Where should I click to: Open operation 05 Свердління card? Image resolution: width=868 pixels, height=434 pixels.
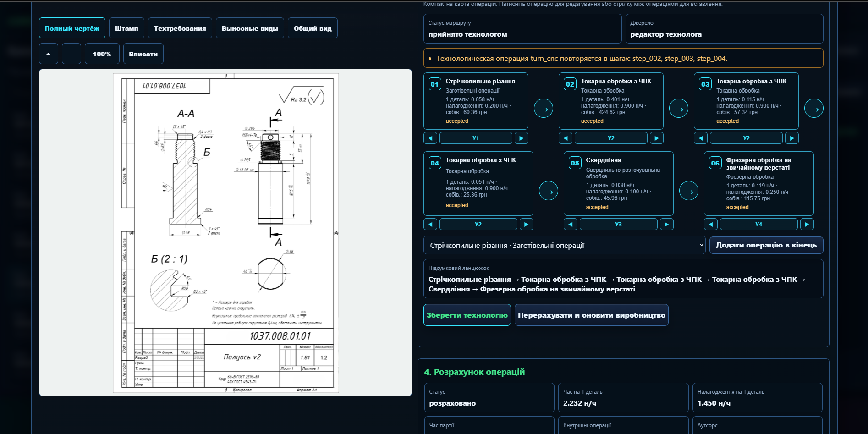[618, 183]
